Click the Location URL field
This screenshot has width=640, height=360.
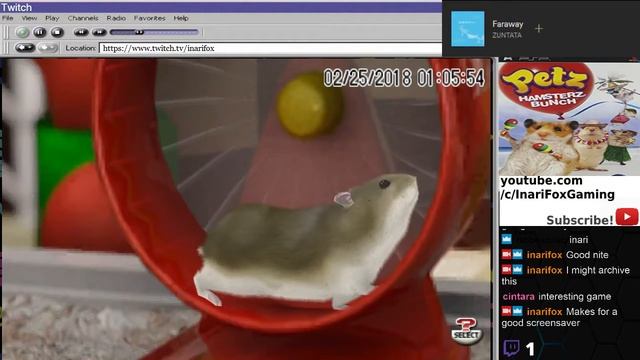click(270, 48)
